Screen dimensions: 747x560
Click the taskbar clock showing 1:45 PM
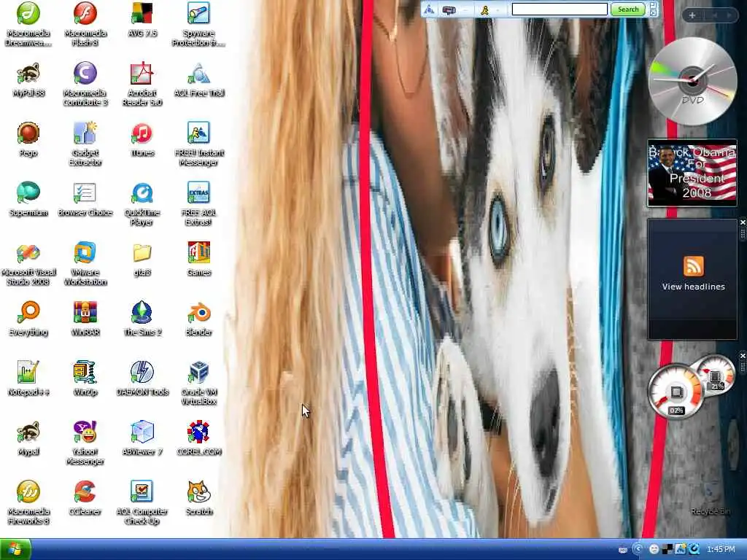coord(721,549)
